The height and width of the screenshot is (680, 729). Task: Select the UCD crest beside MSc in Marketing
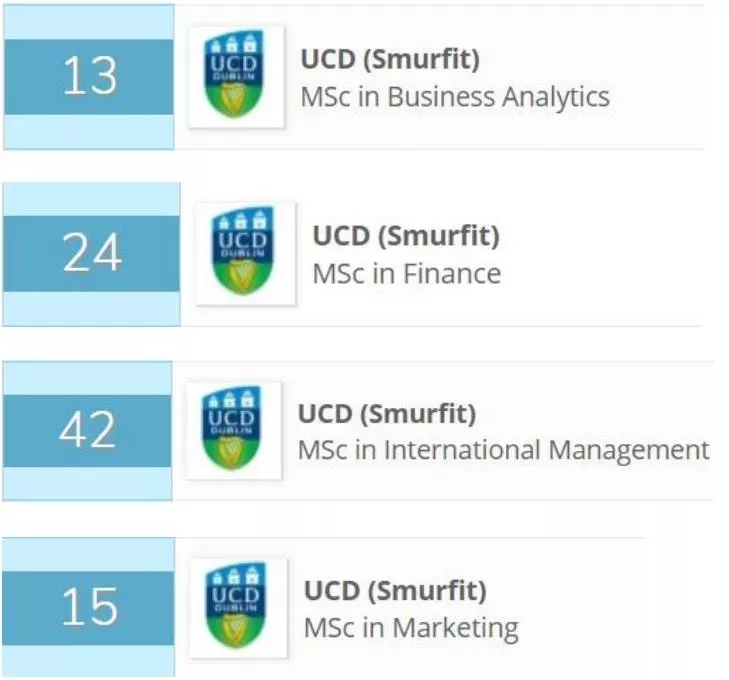[x=238, y=607]
